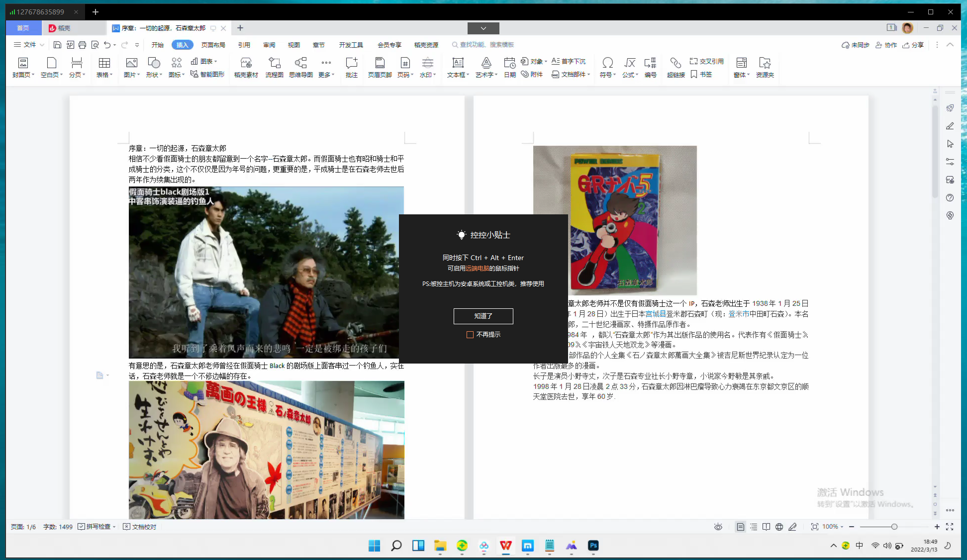Follow the 宫城县 hyperlink in document

click(x=656, y=314)
